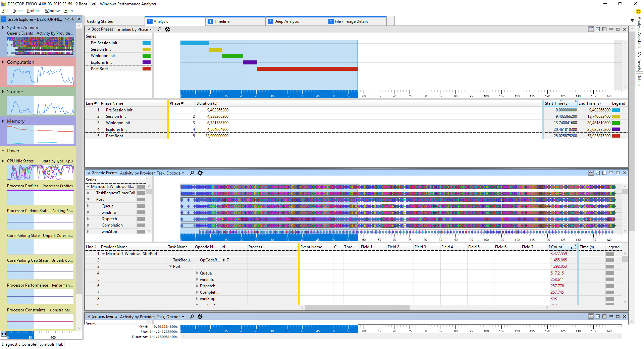Click Pre Session Init blue color swatch
This screenshot has height=349, width=644.
point(147,43)
